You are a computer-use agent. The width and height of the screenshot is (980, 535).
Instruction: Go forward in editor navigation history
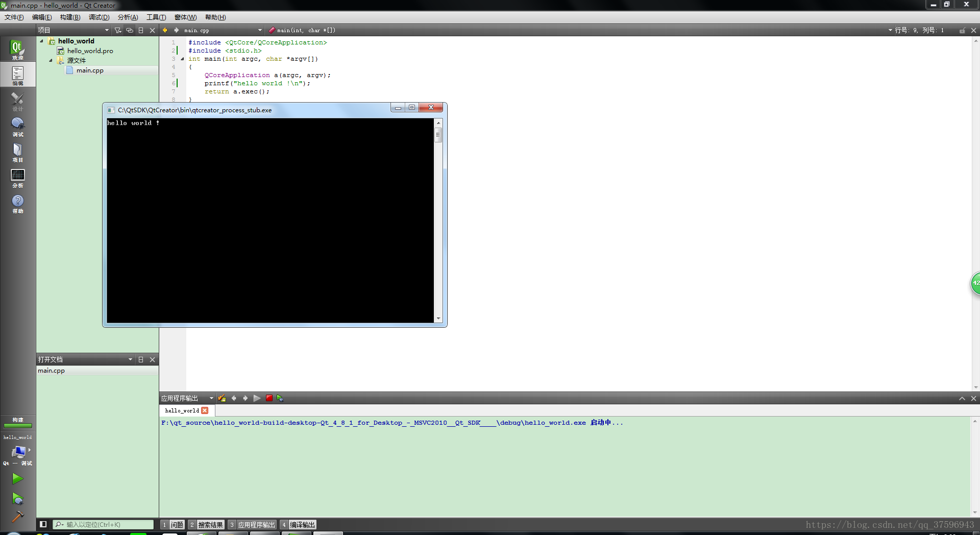pyautogui.click(x=176, y=30)
